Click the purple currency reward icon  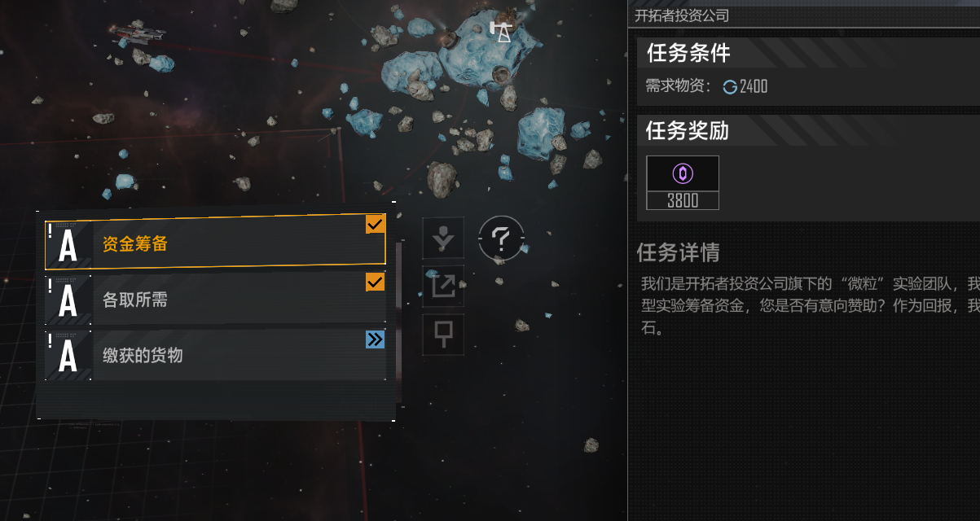point(683,173)
